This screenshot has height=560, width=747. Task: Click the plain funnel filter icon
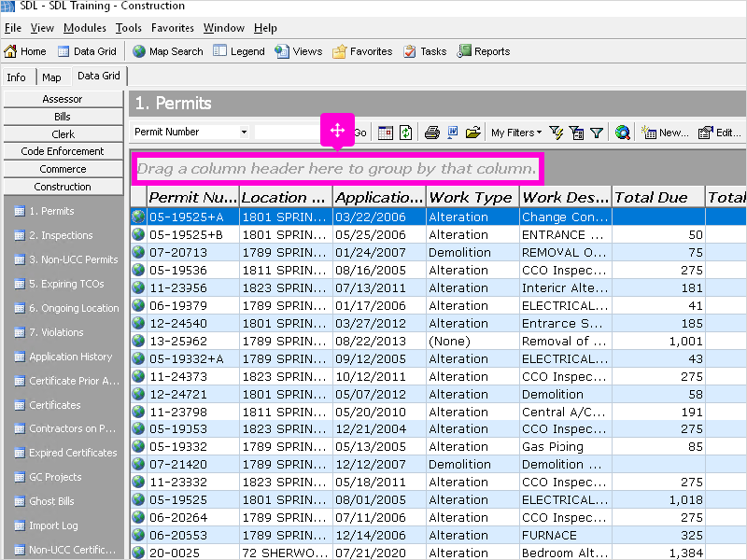click(597, 133)
